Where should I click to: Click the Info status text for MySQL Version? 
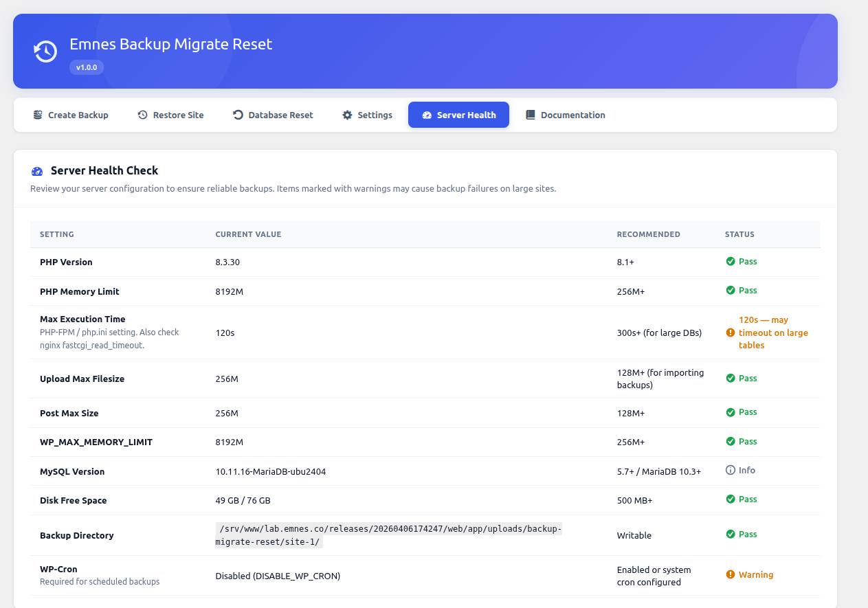[x=747, y=470]
